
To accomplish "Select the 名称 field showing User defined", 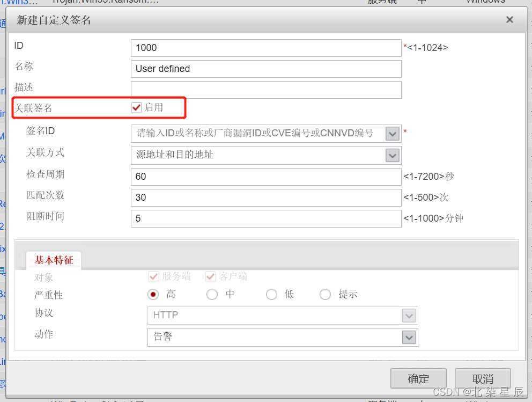I will click(265, 69).
